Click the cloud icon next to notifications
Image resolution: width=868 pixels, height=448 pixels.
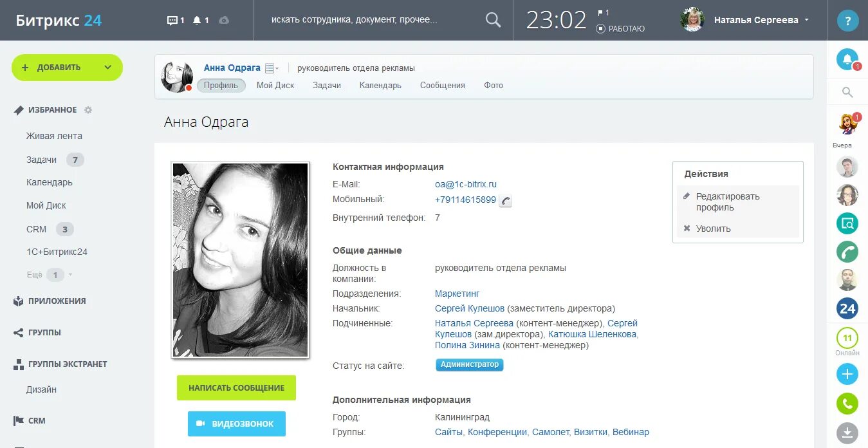click(x=223, y=20)
